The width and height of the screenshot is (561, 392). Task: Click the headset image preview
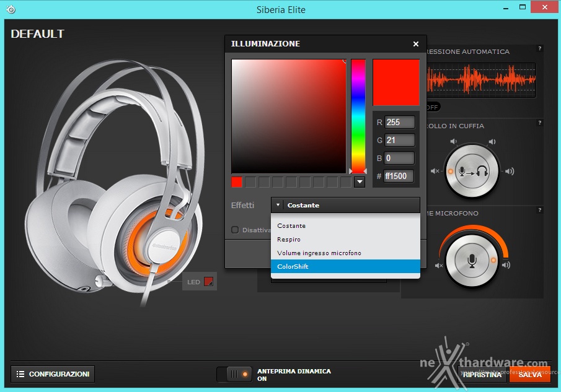click(115, 182)
